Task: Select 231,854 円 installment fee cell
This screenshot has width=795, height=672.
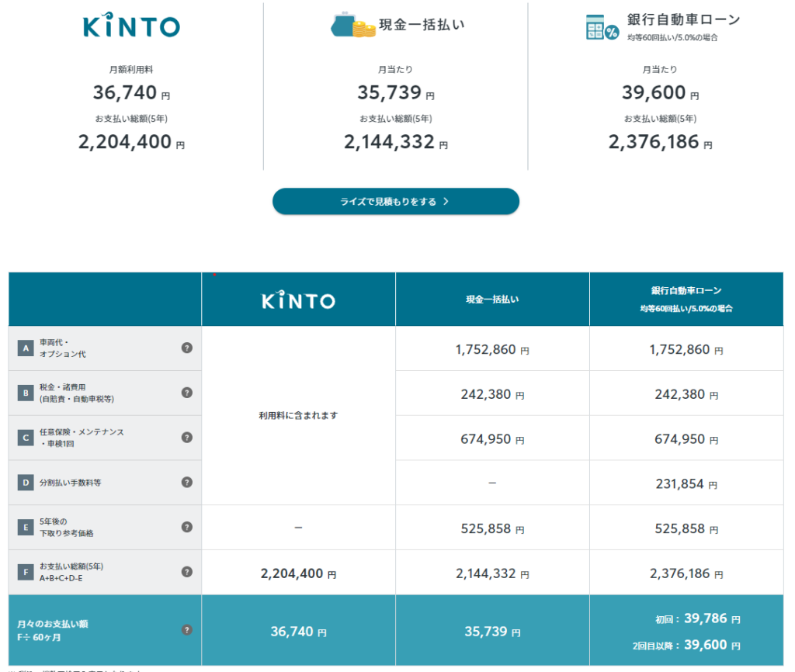Action: [x=686, y=484]
